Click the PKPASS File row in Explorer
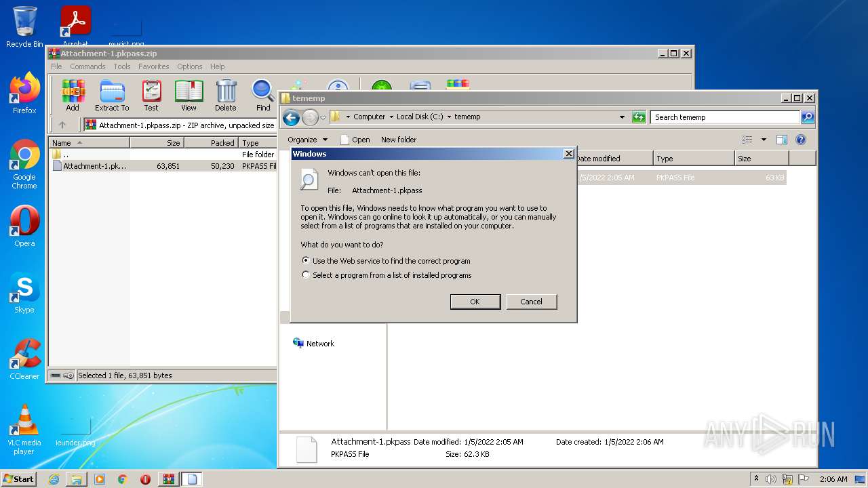Image resolution: width=868 pixels, height=488 pixels. tap(682, 178)
